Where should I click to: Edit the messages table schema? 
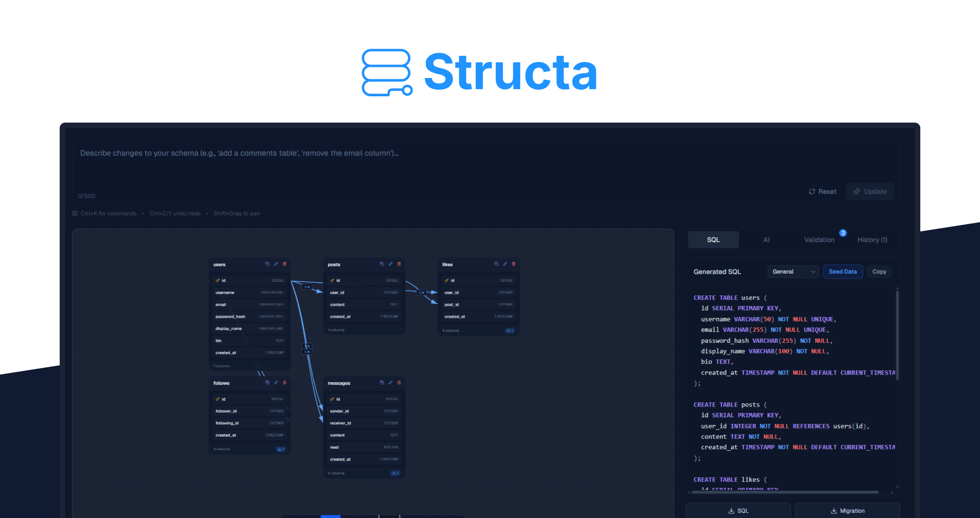click(391, 382)
